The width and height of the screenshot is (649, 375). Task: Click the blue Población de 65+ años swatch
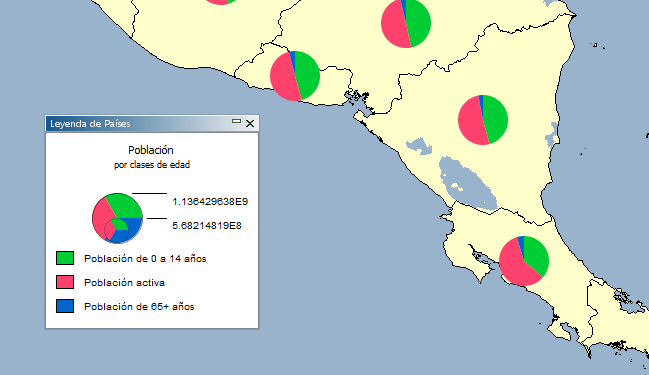(x=65, y=306)
